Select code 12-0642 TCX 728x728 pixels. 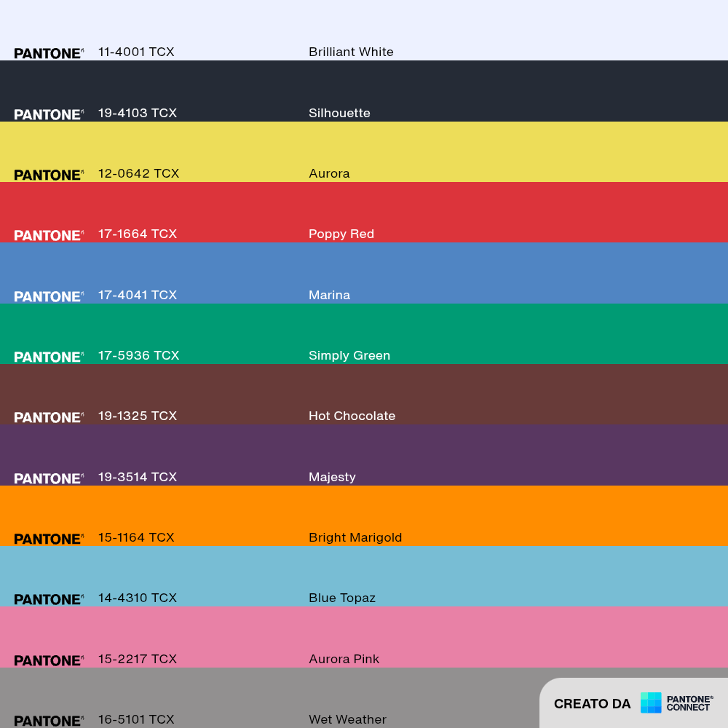click(x=138, y=174)
